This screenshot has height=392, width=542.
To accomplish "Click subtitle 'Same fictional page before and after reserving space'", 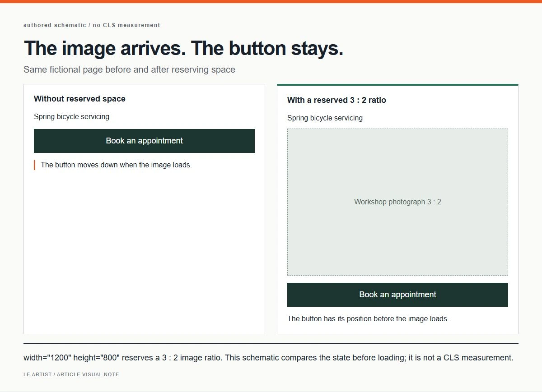I will 129,69.
